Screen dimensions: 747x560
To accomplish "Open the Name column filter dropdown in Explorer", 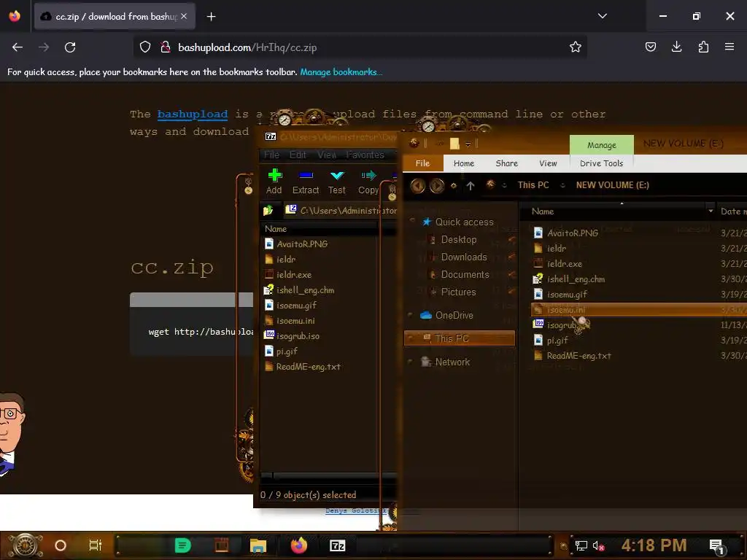I will pos(711,211).
